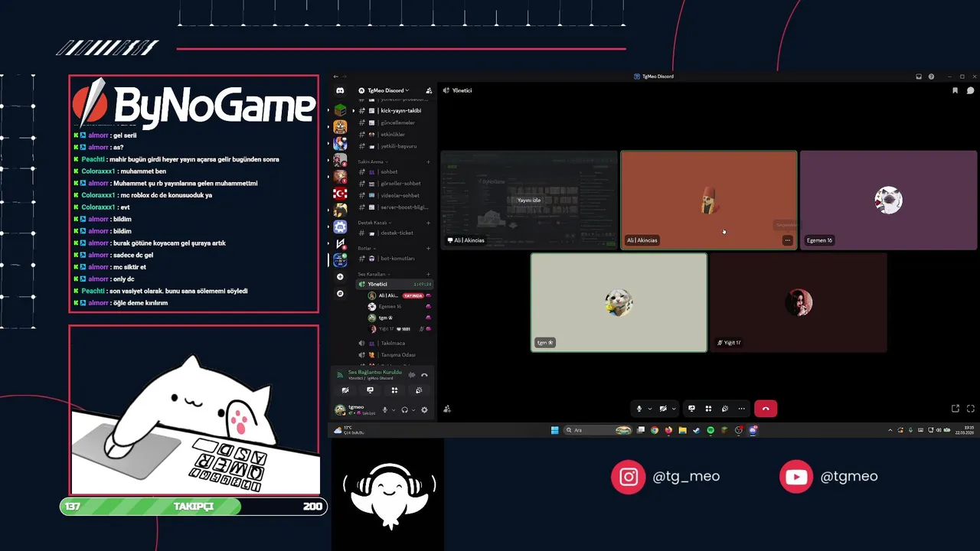Enter full screen call view

[x=971, y=409]
